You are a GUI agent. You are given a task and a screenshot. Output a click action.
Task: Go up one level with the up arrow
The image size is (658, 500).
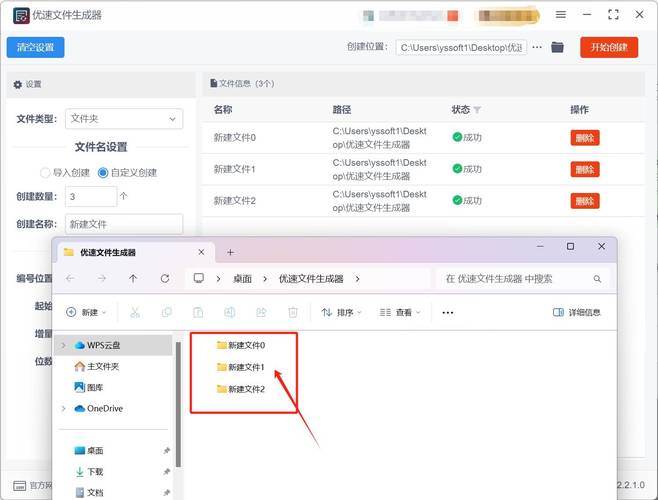[x=133, y=279]
